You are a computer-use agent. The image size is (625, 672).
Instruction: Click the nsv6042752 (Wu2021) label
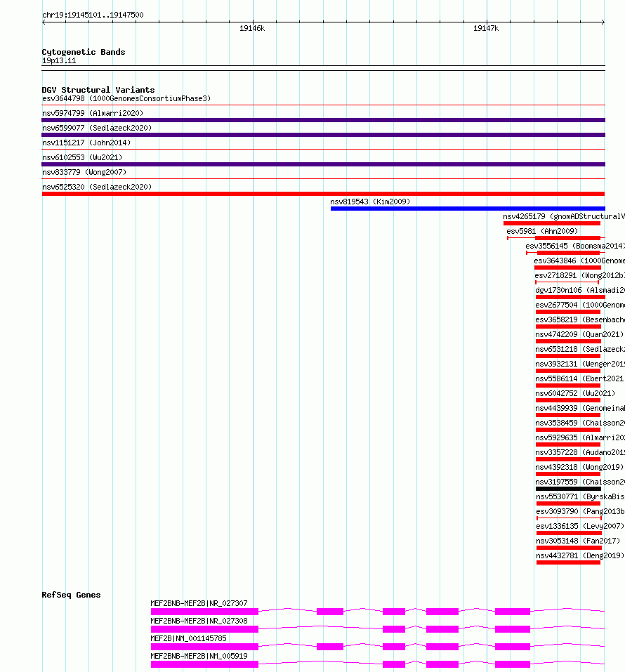coord(575,393)
